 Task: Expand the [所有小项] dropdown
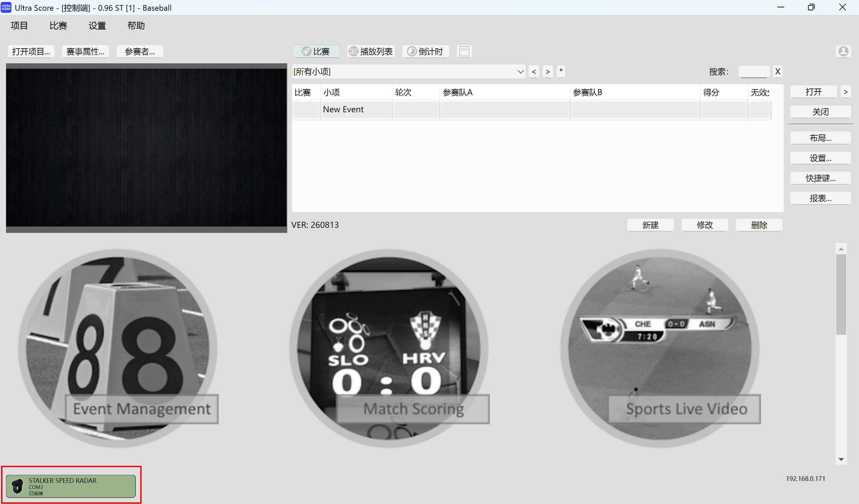[x=408, y=71]
